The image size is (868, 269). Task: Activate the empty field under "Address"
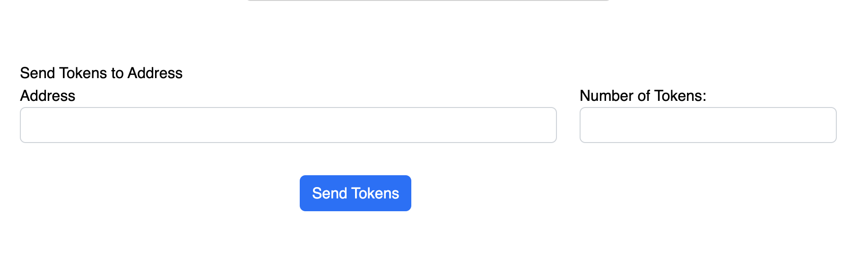pyautogui.click(x=288, y=125)
